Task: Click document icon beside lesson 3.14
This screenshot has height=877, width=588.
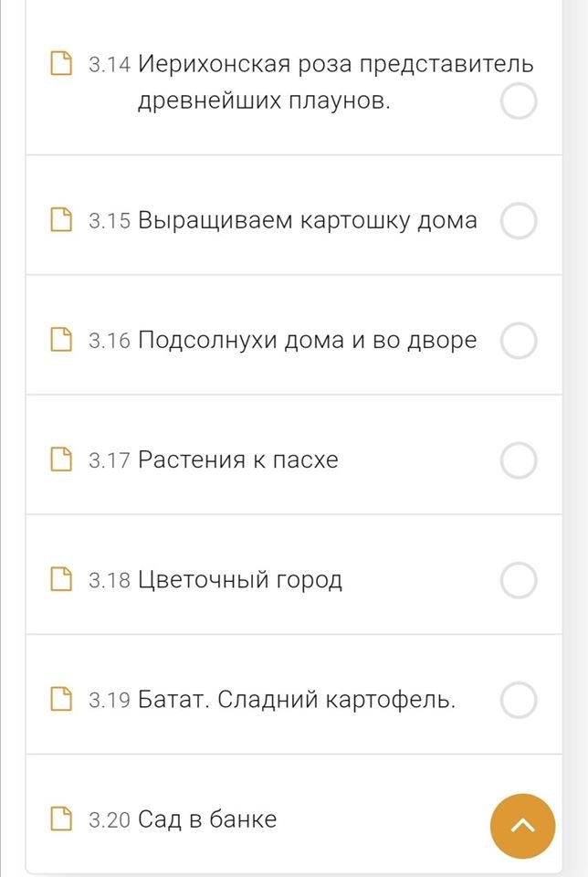Action: [x=61, y=64]
